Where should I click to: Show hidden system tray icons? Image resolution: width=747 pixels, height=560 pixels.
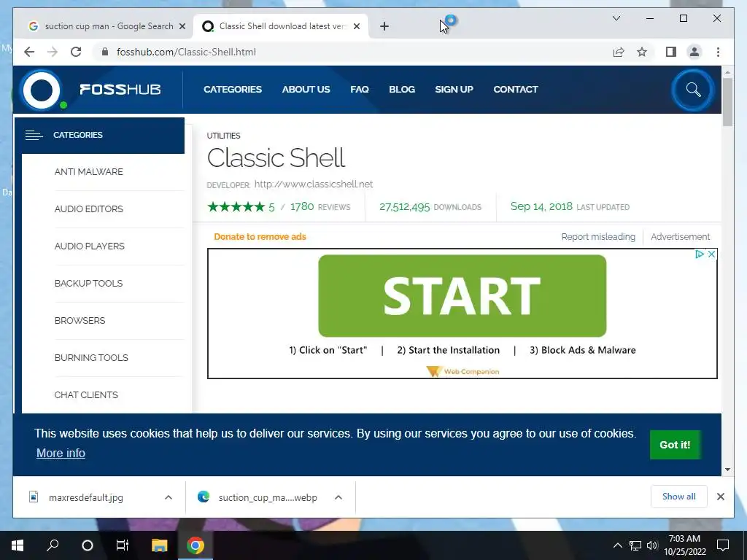617,545
